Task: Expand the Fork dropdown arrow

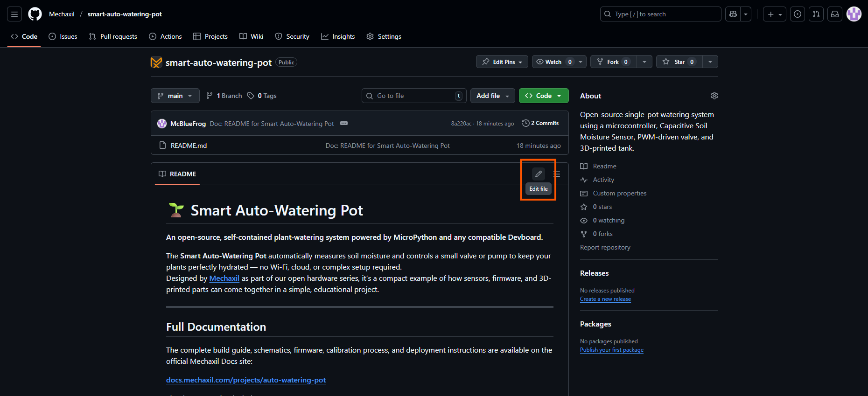Action: tap(644, 62)
